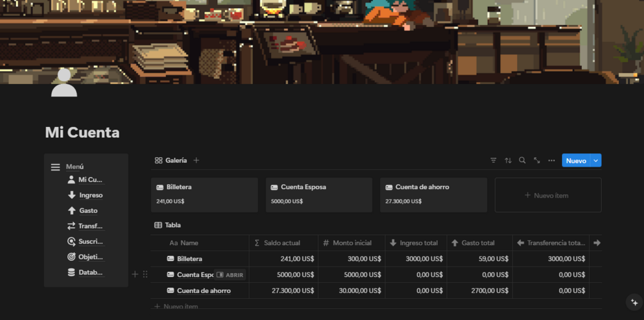This screenshot has height=320, width=644.
Task: Click the right-arrow column header icon
Action: (597, 243)
